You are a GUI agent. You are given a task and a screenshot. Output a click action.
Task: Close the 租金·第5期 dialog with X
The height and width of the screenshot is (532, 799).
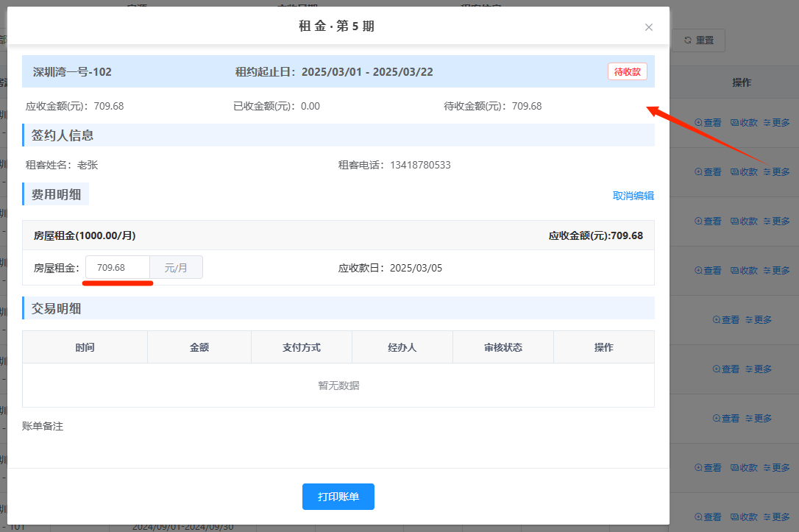[x=648, y=27]
